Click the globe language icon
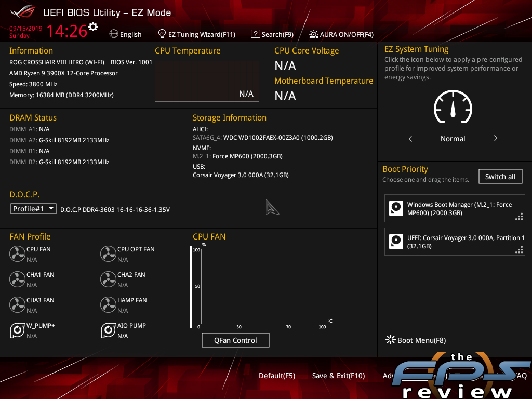 point(114,34)
